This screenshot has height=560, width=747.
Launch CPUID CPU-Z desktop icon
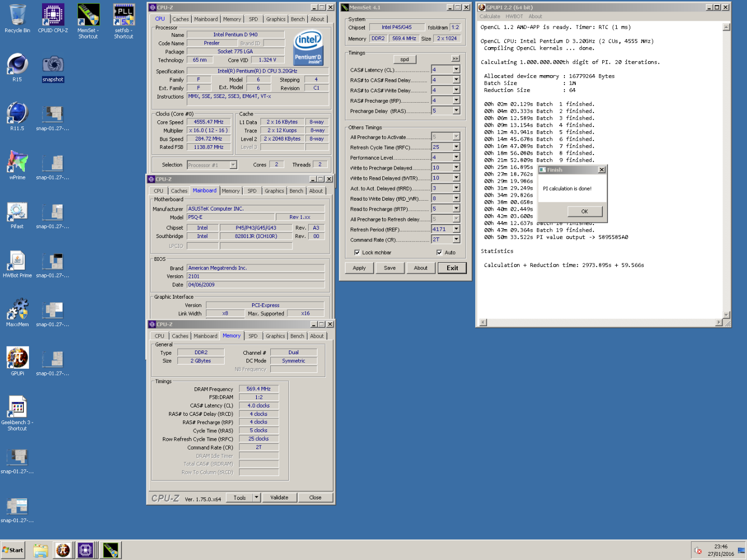(x=53, y=19)
